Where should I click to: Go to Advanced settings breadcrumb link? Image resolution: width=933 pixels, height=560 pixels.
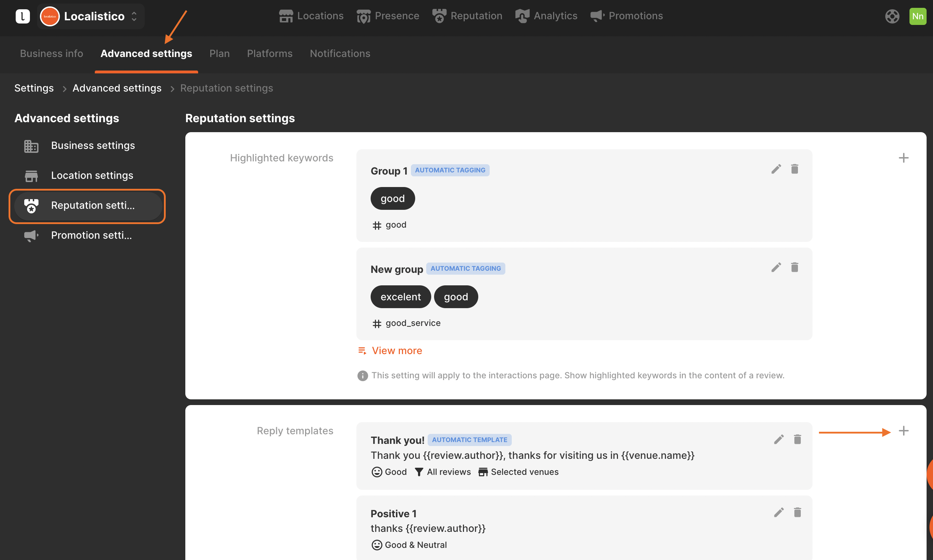[x=117, y=88]
